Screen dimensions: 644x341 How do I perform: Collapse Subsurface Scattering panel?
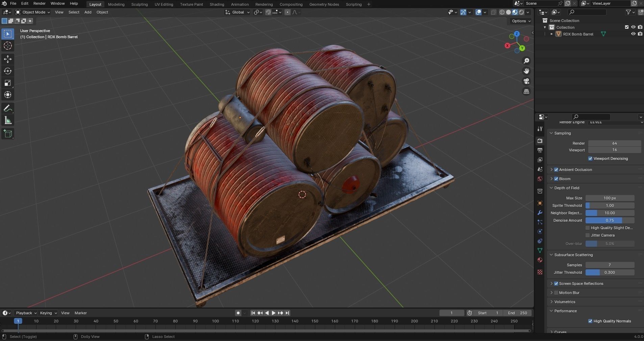pyautogui.click(x=551, y=255)
